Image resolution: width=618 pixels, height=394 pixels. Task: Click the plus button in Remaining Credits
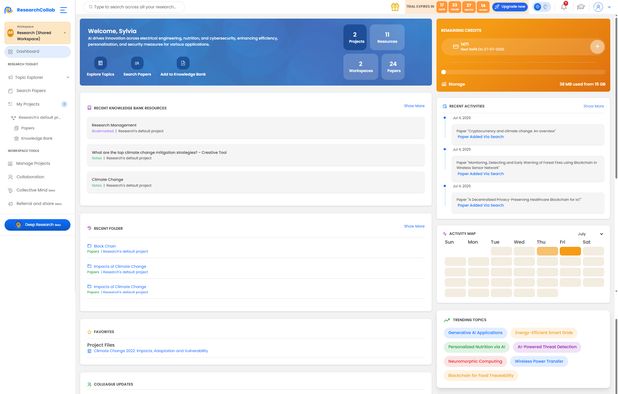(x=597, y=46)
